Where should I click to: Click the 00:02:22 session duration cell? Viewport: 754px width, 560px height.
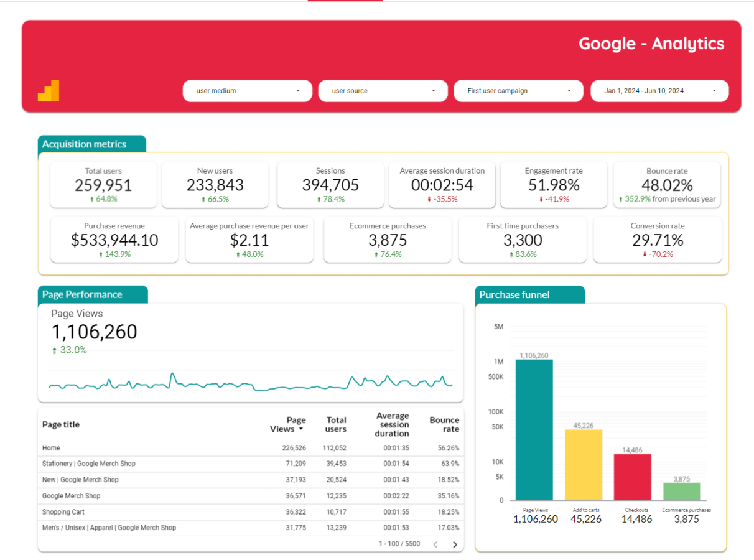tap(396, 496)
